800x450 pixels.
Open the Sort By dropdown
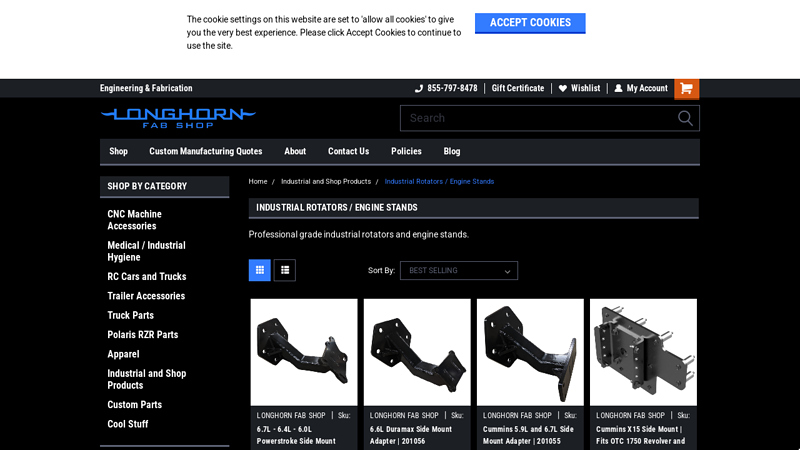(x=459, y=270)
